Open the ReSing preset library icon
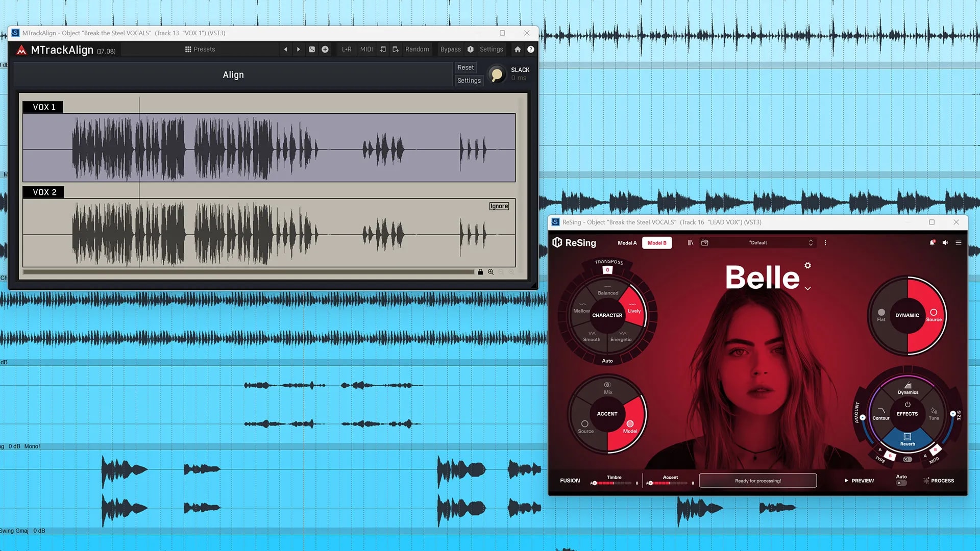Viewport: 980px width, 551px height. [690, 243]
